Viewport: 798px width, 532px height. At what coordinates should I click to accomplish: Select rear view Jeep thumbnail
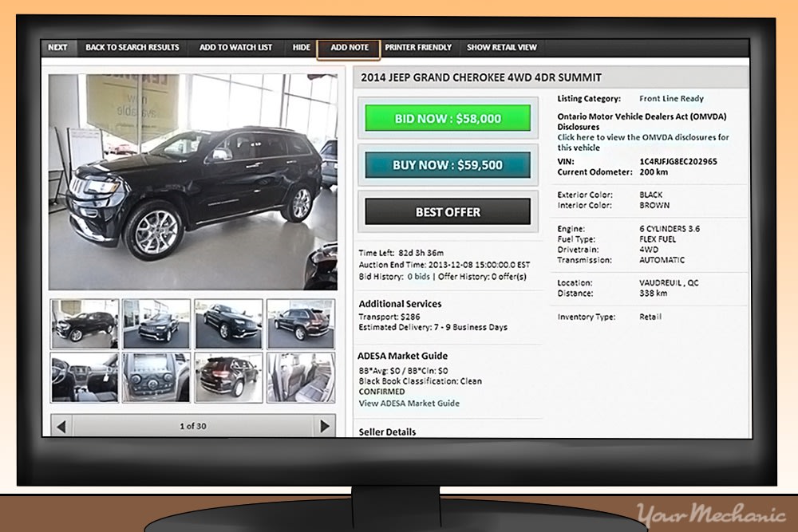click(x=228, y=378)
